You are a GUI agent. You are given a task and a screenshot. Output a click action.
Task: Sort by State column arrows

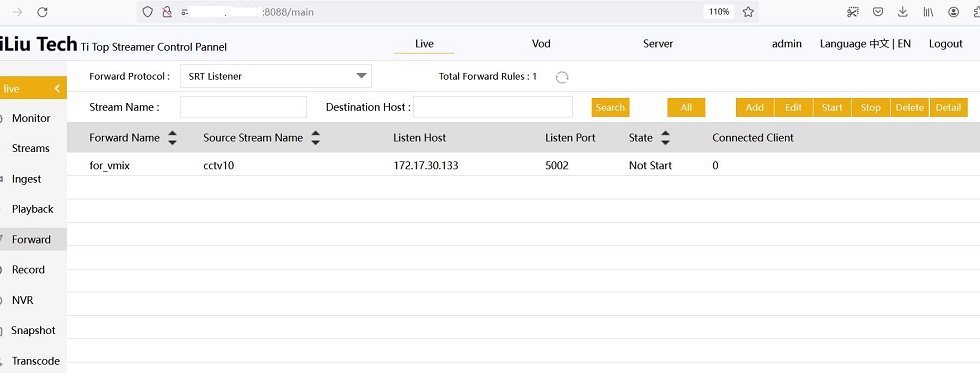(665, 138)
